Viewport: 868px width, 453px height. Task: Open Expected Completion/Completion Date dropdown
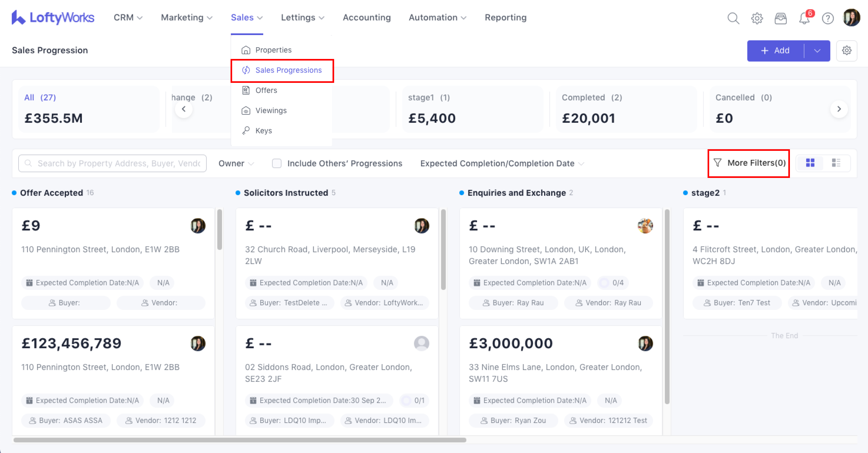click(502, 163)
